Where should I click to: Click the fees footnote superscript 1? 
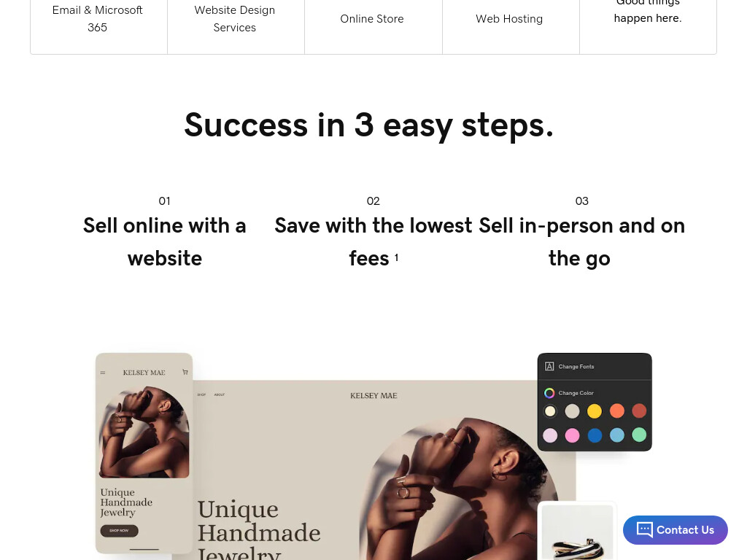point(396,257)
